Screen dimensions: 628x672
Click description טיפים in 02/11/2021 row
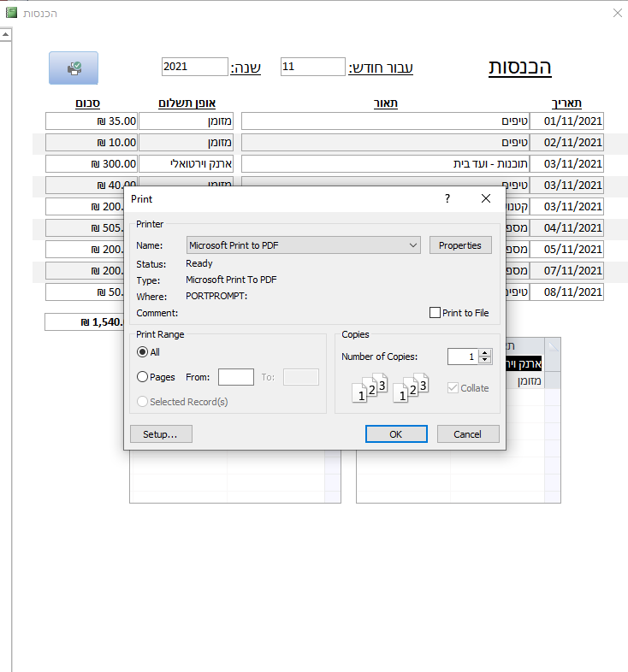pyautogui.click(x=385, y=142)
